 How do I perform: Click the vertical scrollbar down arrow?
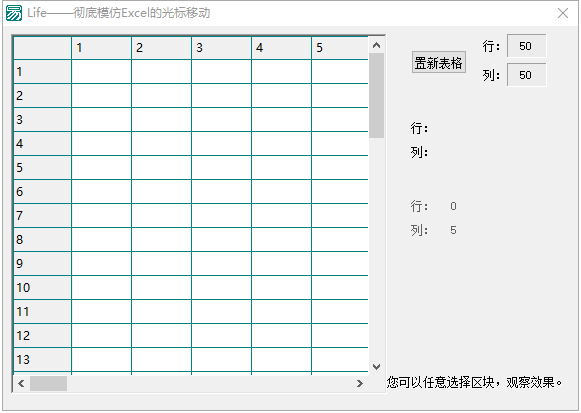pyautogui.click(x=376, y=367)
